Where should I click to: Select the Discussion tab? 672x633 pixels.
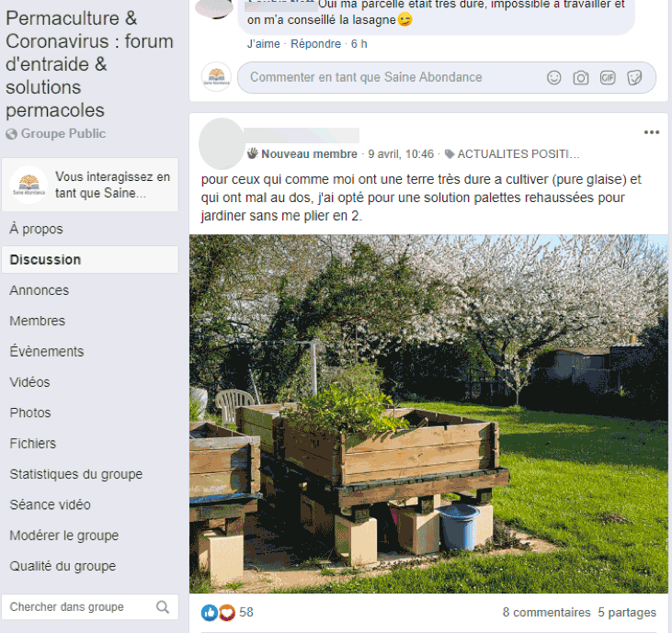coord(90,259)
